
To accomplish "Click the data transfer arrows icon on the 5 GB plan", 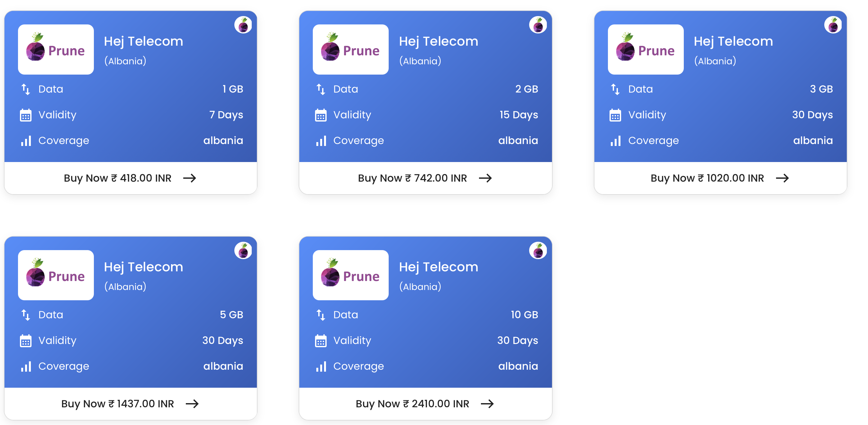I will coord(26,315).
